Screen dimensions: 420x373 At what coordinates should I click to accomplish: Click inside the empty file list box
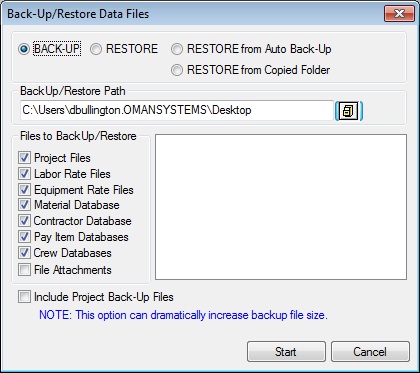click(281, 207)
